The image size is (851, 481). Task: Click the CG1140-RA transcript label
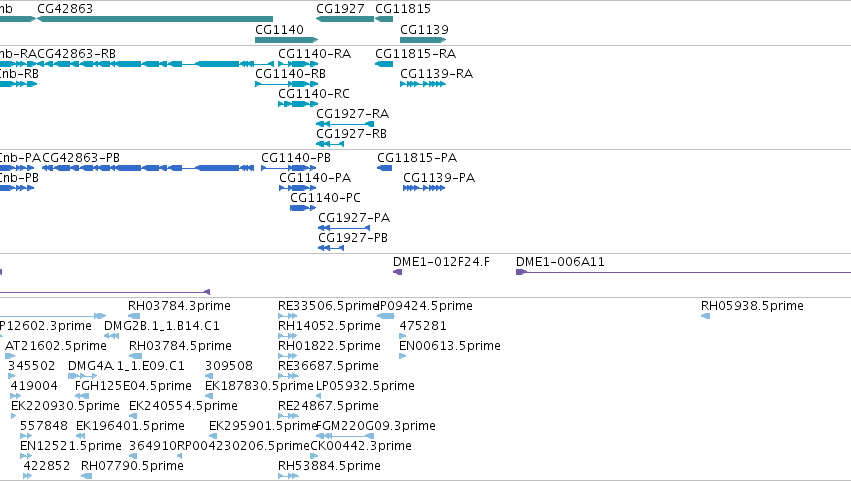[314, 54]
